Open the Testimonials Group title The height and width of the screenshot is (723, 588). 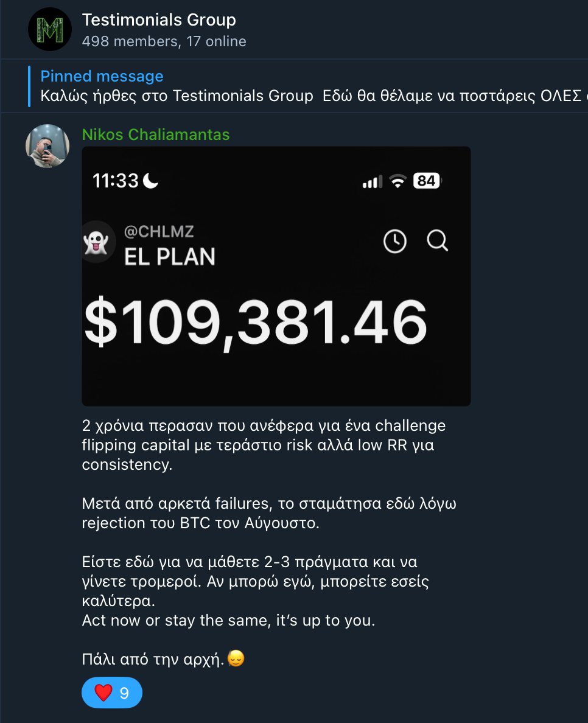click(159, 20)
